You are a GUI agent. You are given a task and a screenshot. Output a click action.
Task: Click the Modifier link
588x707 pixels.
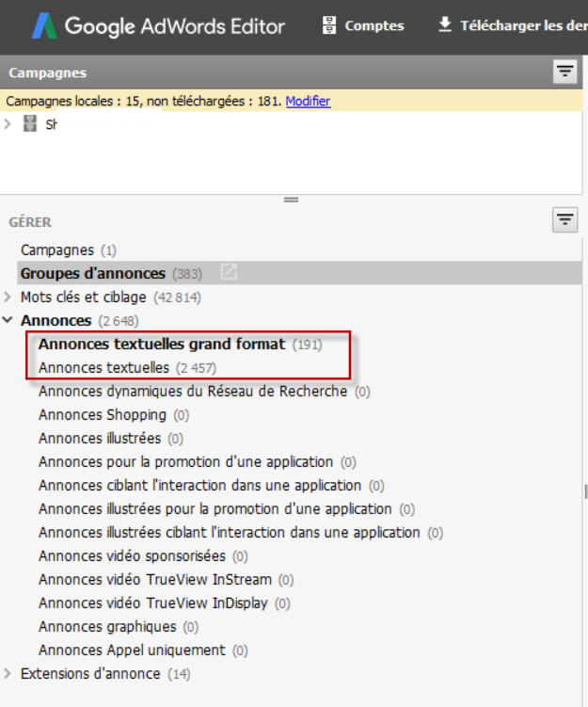coord(308,101)
